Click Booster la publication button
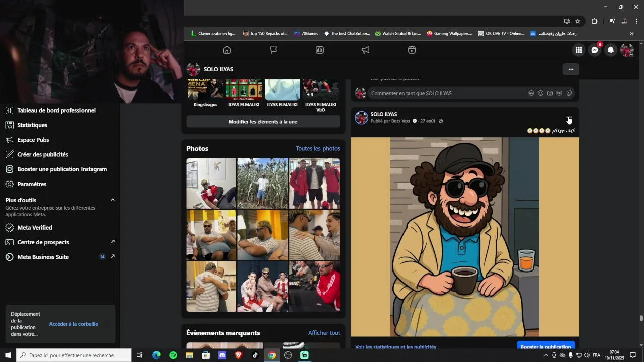 (x=545, y=346)
